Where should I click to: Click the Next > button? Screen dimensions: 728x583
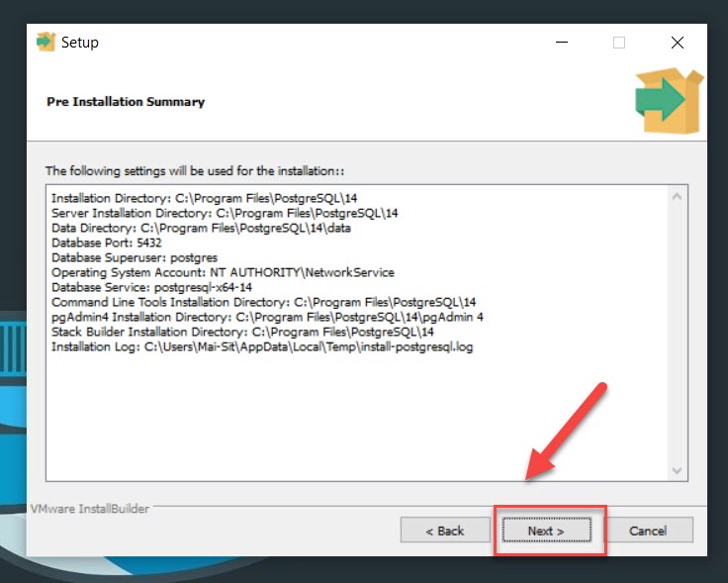(x=546, y=530)
